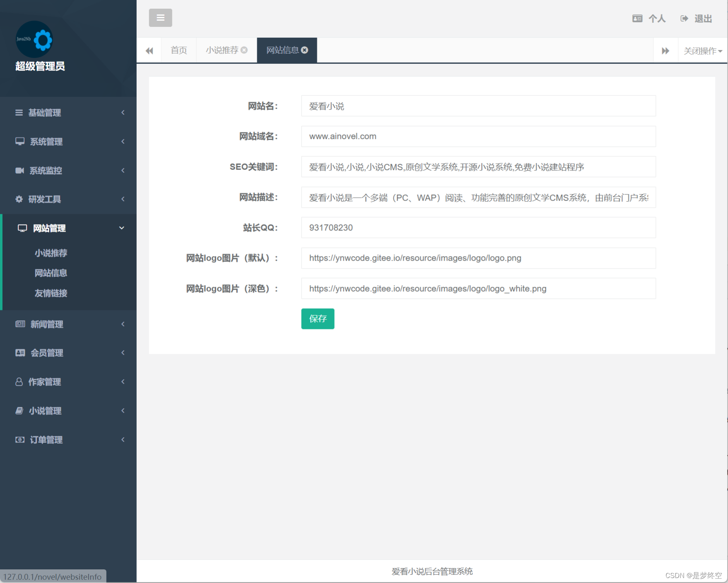The image size is (728, 583).
Task: Collapse 网站管理 menu chevron
Action: point(122,228)
